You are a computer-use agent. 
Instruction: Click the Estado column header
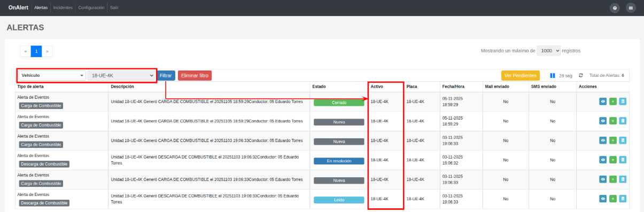click(319, 87)
